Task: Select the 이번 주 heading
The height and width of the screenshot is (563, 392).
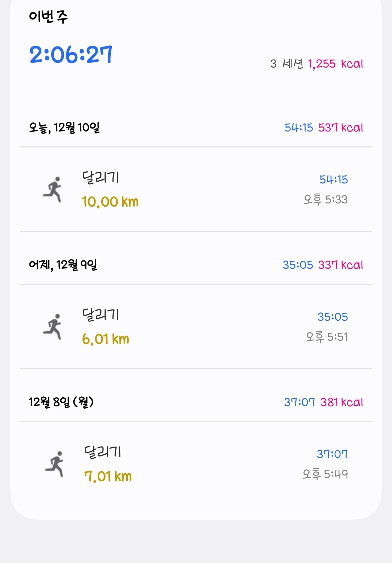Action: [48, 16]
